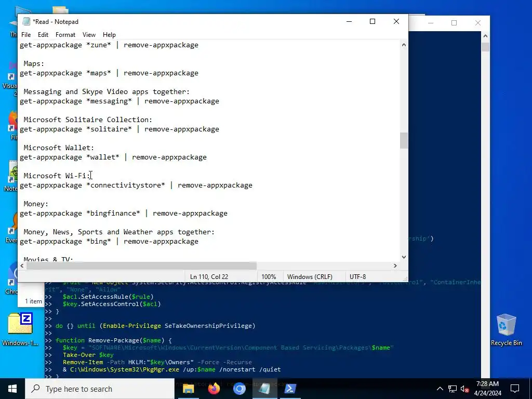Click '$key.SetAccessControl($acl)' in PowerShell
Image resolution: width=532 pixels, height=399 pixels.
(112, 304)
